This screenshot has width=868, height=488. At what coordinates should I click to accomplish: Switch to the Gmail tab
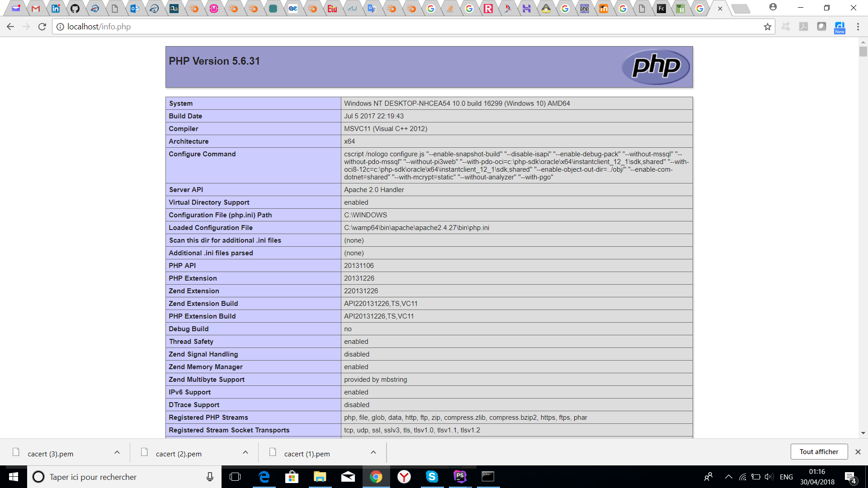36,8
